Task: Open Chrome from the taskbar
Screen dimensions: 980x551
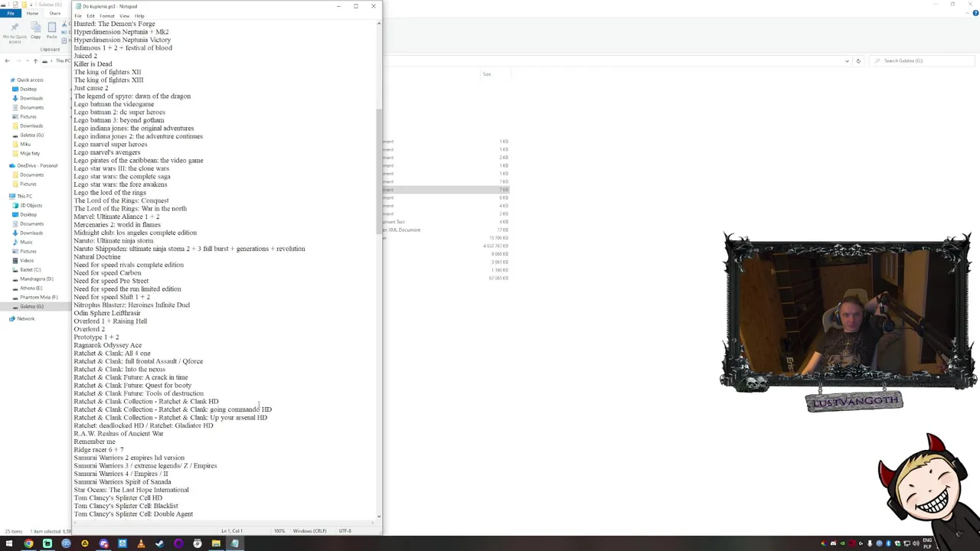Action: coord(28,544)
